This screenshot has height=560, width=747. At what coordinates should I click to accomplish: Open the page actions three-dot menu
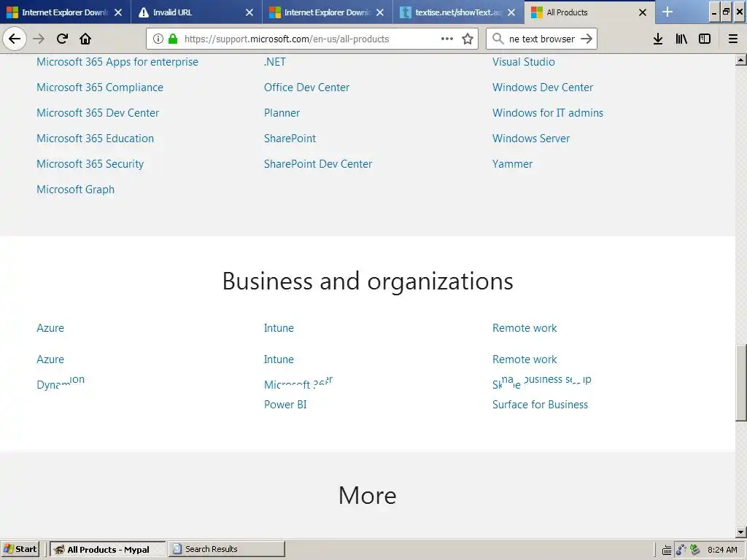(x=447, y=39)
